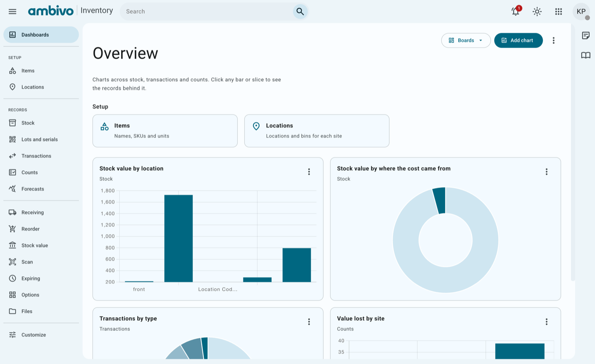Open Locations in the sidebar

(41, 87)
